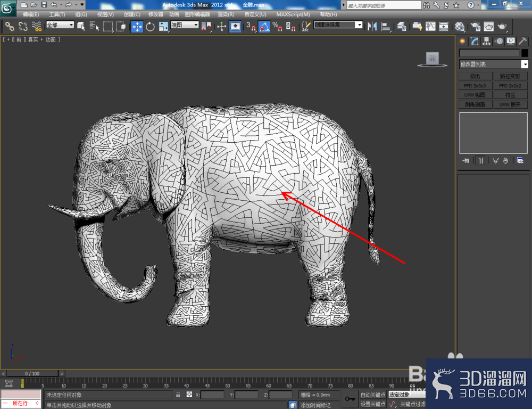Viewport: 532px width, 409px height.
Task: Click the 路径变形 modifier button
Action: [x=510, y=76]
